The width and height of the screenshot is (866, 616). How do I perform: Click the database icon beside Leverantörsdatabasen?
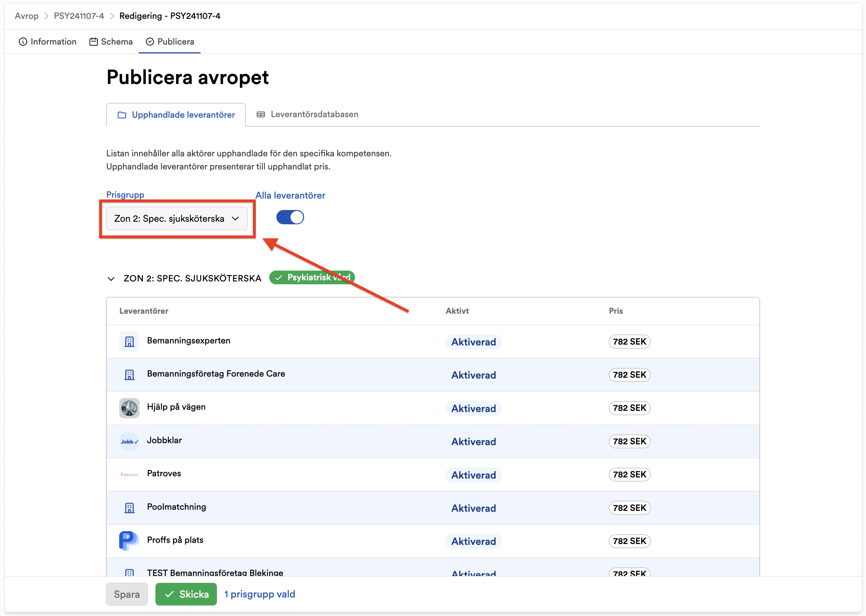[261, 115]
